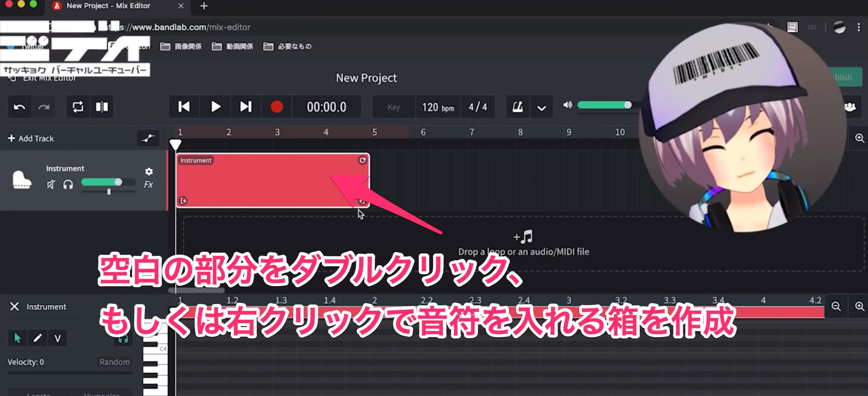Click the drop loop or audio/MIDI area

click(523, 244)
